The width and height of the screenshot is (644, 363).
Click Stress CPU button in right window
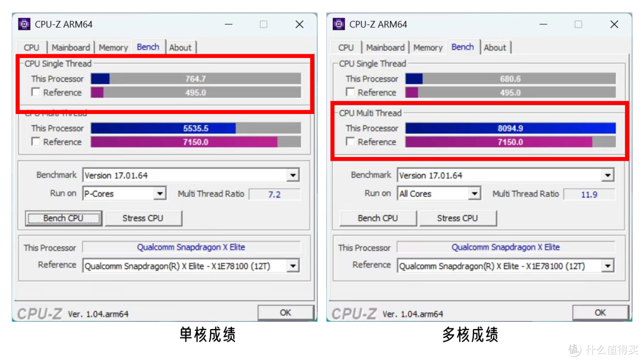(457, 219)
